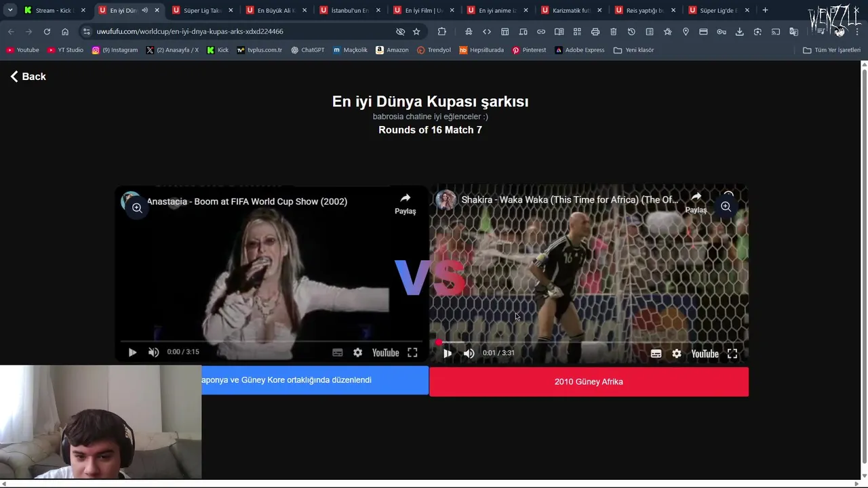Zoom the Anastacia video with magnifier icon
Image resolution: width=868 pixels, height=488 pixels.
point(137,208)
